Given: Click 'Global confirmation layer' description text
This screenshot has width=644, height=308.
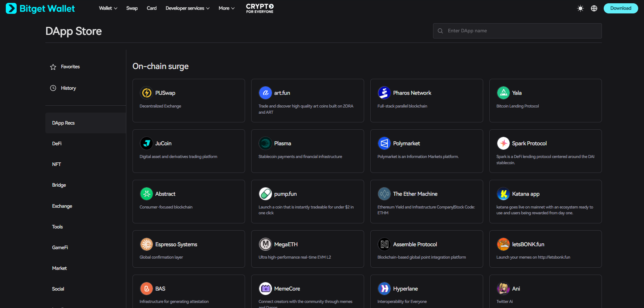Looking at the screenshot, I should tap(161, 257).
